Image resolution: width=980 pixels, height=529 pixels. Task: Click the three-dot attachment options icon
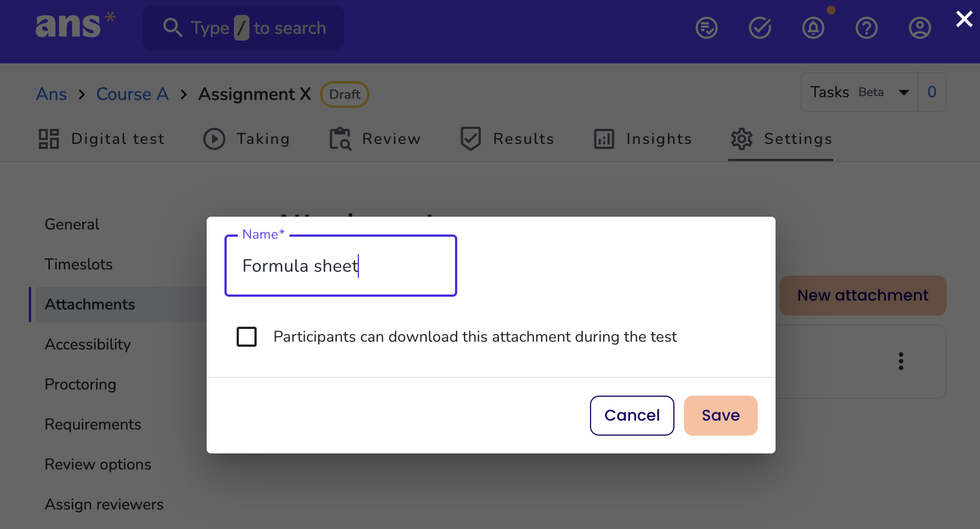coord(901,361)
